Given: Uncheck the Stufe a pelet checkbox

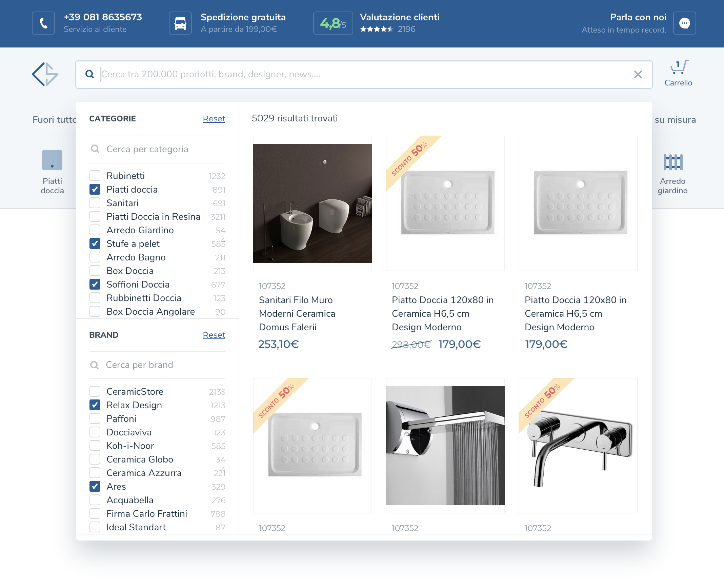Looking at the screenshot, I should [x=95, y=243].
